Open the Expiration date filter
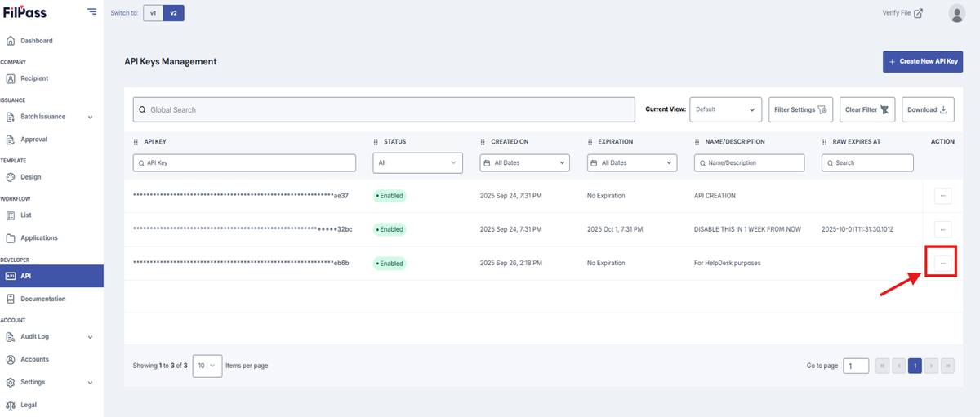 632,162
